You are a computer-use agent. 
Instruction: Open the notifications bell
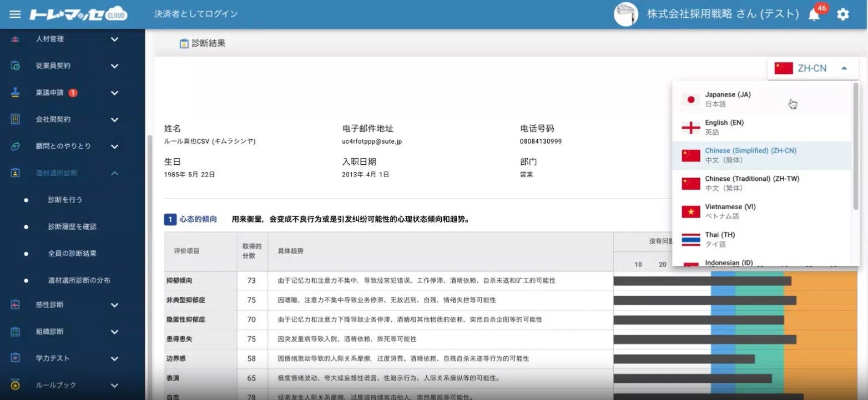point(814,14)
